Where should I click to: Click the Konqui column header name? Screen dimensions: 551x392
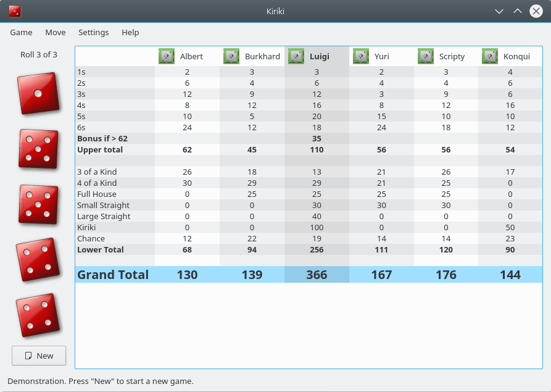click(x=516, y=56)
